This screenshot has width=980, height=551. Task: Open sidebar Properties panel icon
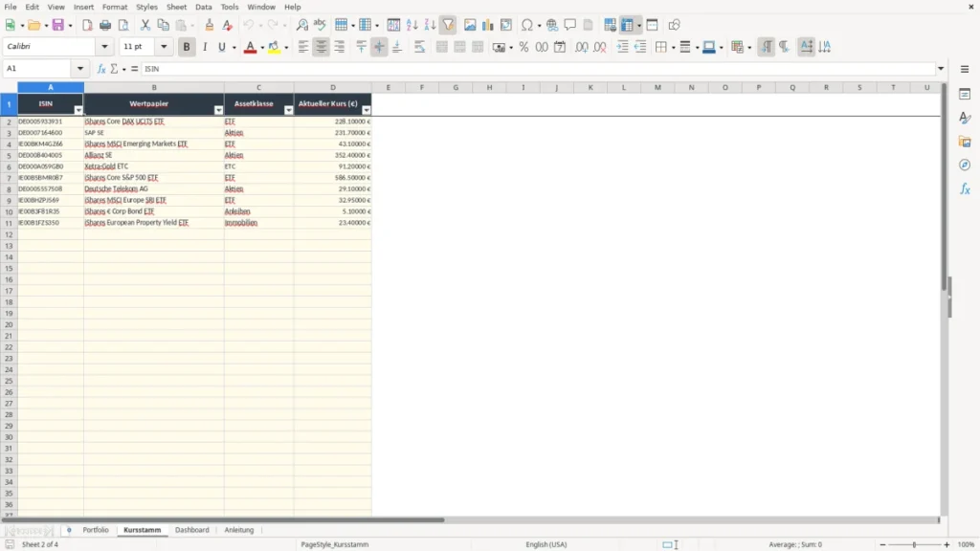[x=965, y=95]
